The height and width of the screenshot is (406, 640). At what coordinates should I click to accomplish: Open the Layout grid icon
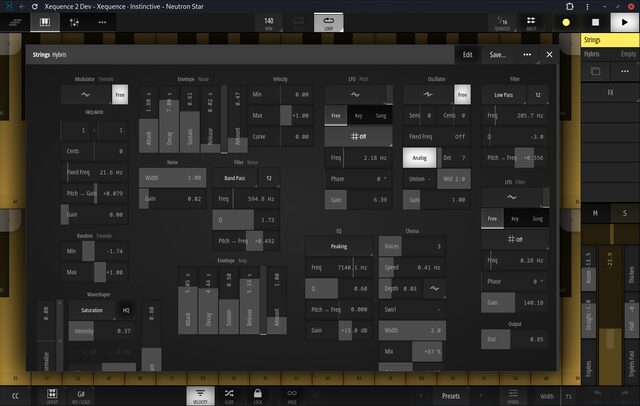click(52, 396)
